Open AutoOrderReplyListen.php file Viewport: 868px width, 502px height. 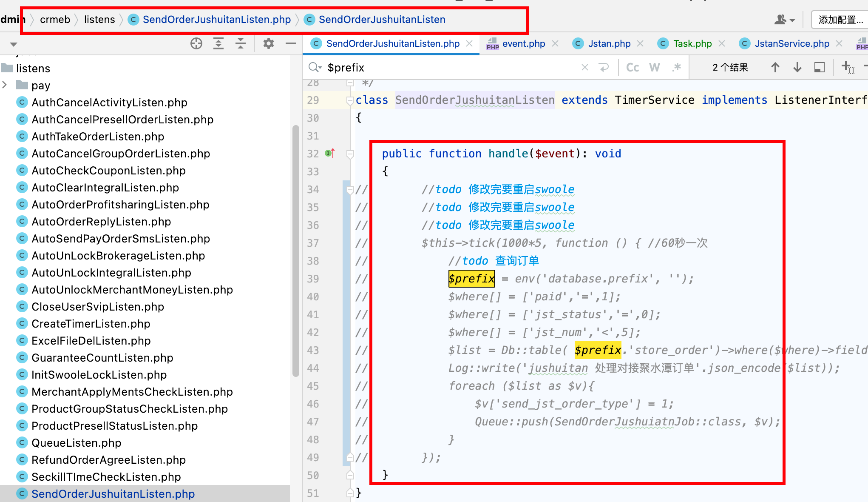tap(101, 221)
